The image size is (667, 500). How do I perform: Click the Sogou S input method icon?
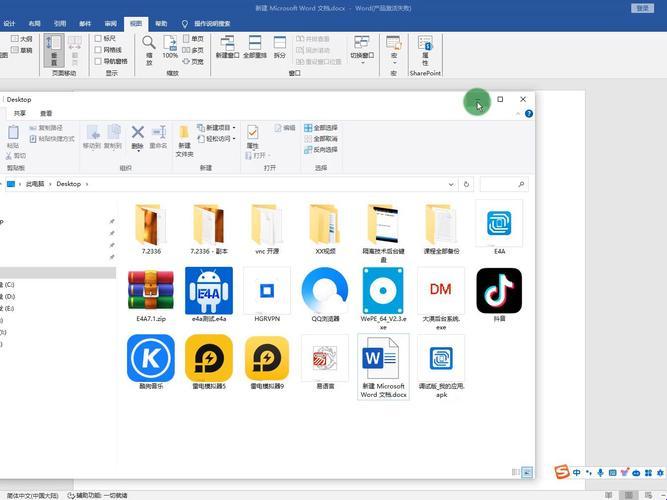tap(562, 472)
